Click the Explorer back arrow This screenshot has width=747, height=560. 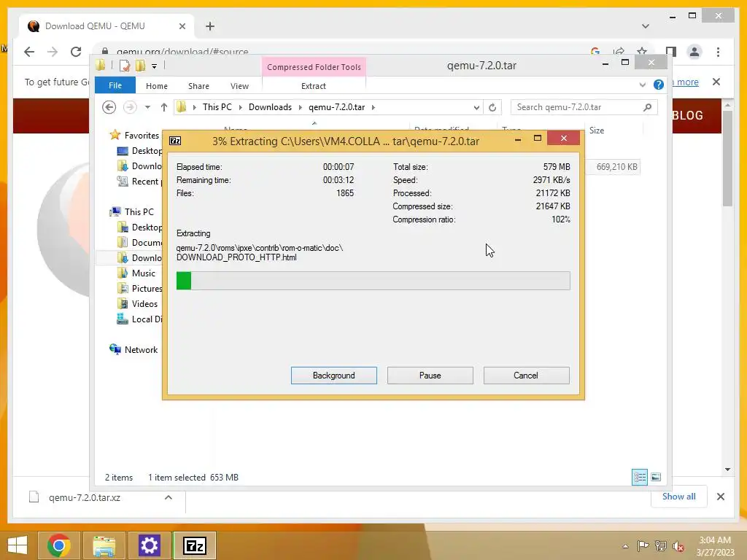tap(109, 107)
